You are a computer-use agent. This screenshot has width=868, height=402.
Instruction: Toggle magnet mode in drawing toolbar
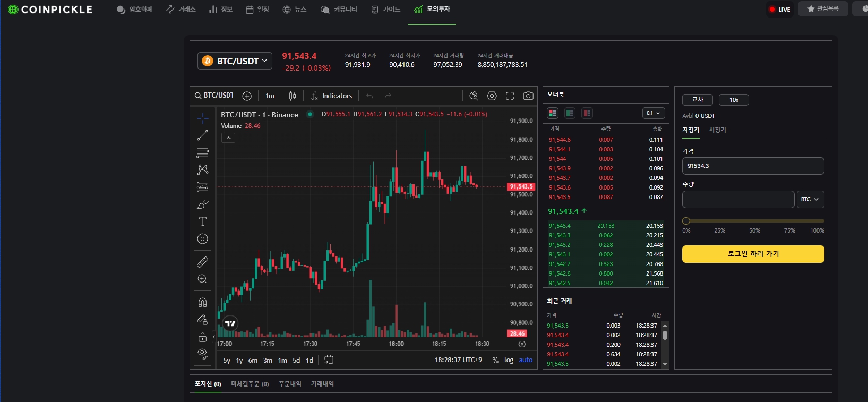pyautogui.click(x=202, y=302)
